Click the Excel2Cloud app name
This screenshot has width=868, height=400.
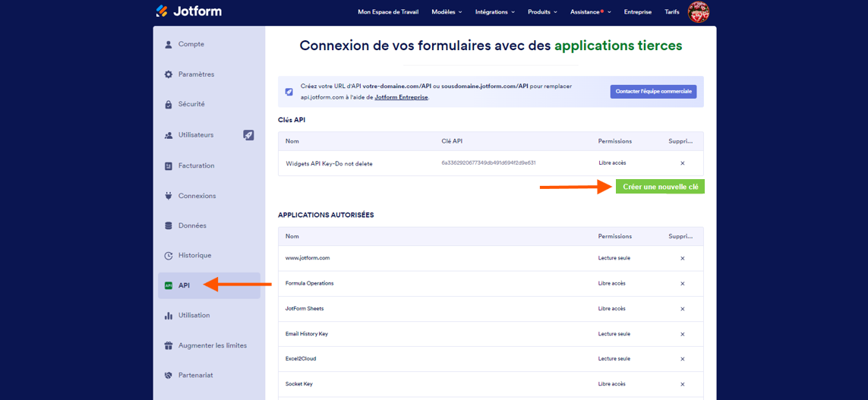(x=301, y=359)
